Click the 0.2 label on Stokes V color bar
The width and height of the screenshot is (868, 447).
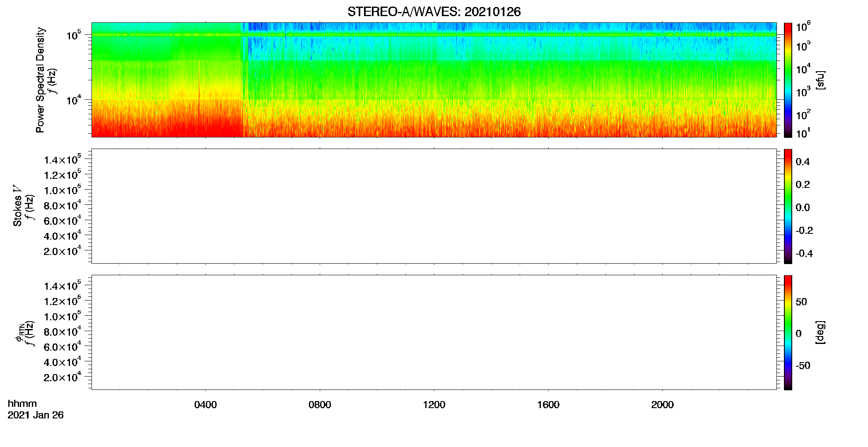coord(803,185)
